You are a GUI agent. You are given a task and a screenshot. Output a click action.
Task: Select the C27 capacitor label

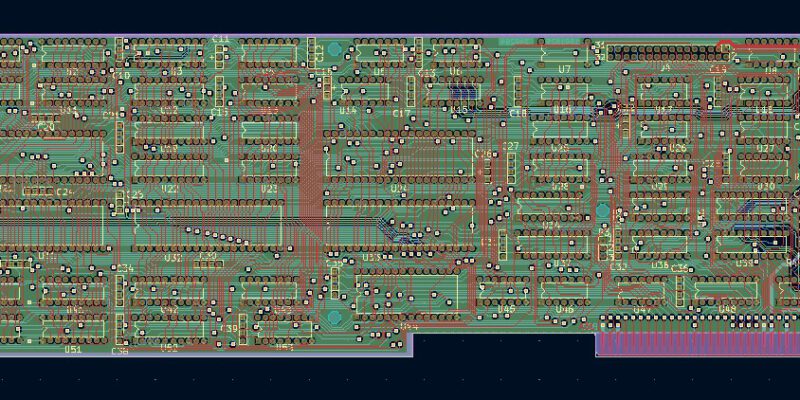[x=511, y=146]
